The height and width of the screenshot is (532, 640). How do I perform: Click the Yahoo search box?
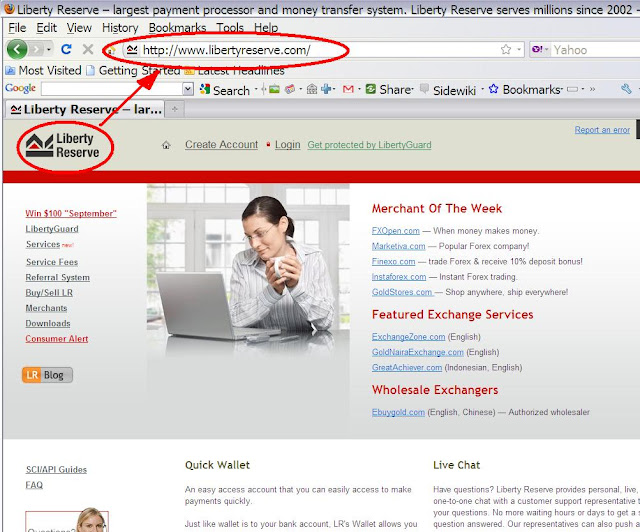(595, 50)
